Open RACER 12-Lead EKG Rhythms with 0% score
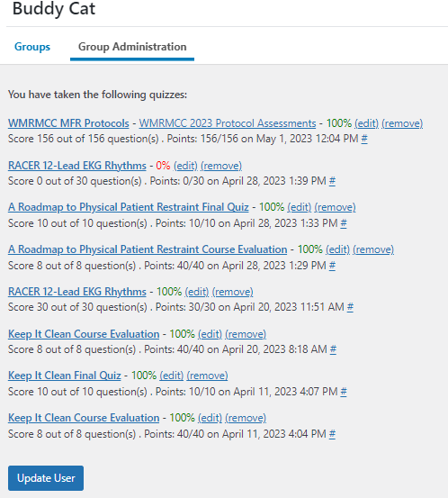Image resolution: width=448 pixels, height=498 pixels. pyautogui.click(x=77, y=166)
